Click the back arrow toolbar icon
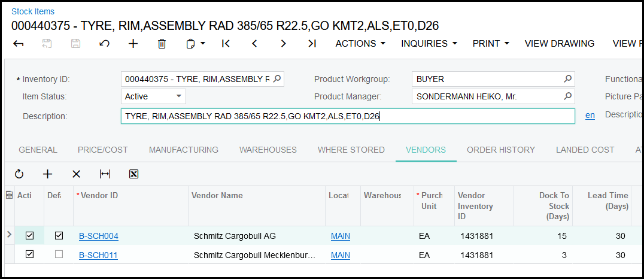The image size is (644, 279). pos(19,44)
